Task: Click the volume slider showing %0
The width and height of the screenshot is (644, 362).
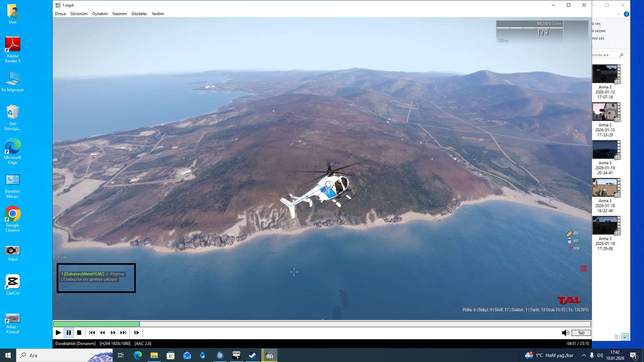Action: pos(581,333)
